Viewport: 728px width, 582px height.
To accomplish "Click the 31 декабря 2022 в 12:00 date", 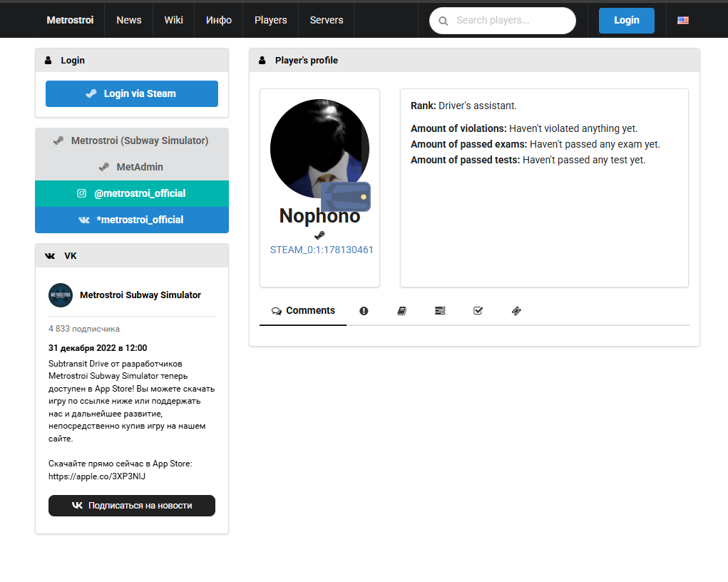I will [98, 348].
